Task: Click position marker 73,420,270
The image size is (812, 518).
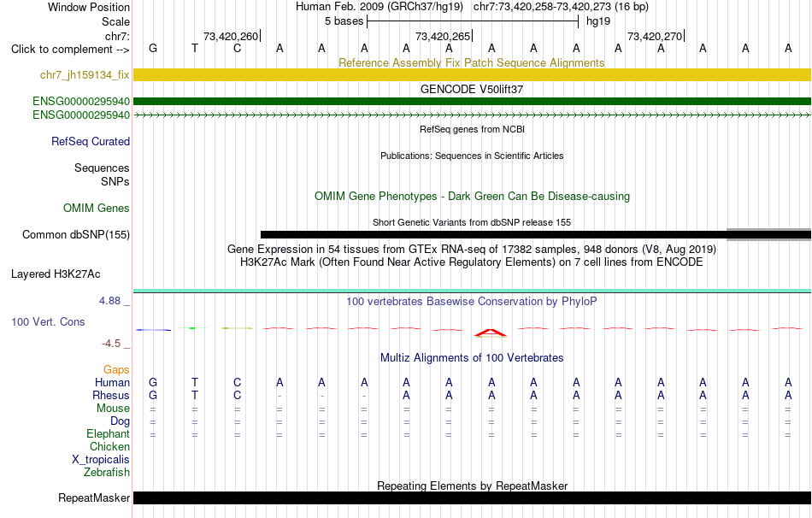Action: (655, 36)
